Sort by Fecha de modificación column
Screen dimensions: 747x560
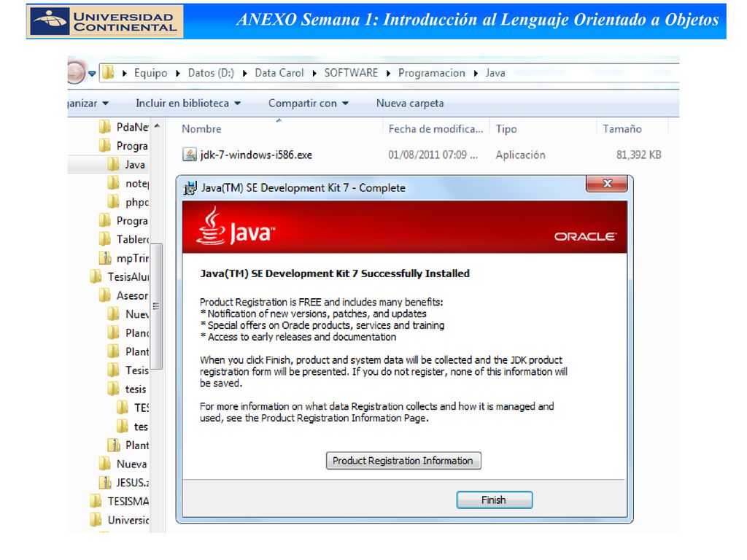coord(436,128)
